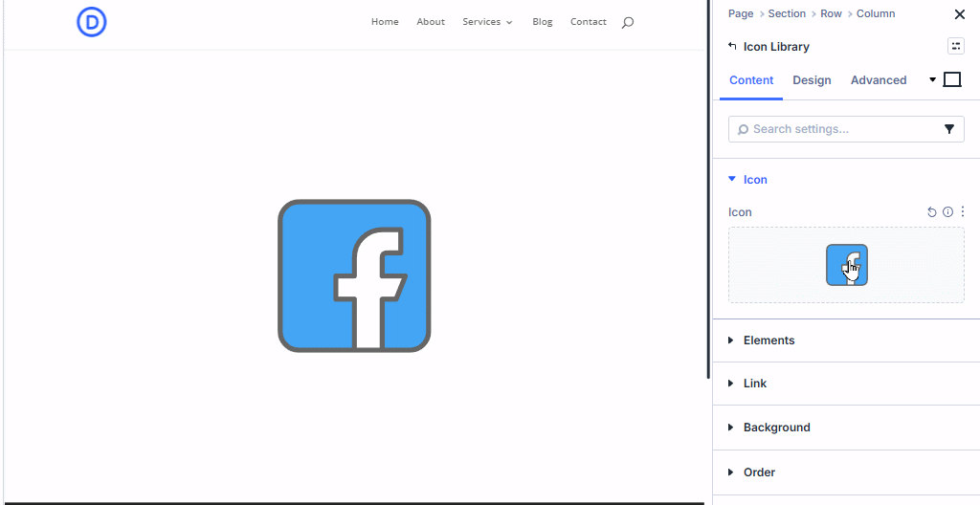Go to Contact in site navigation
This screenshot has width=980, height=505.
(589, 22)
